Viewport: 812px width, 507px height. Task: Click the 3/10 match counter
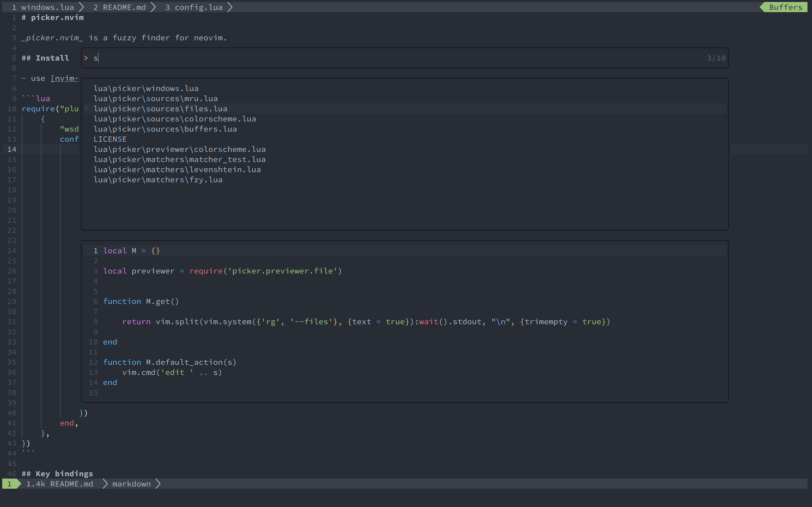[x=716, y=58]
